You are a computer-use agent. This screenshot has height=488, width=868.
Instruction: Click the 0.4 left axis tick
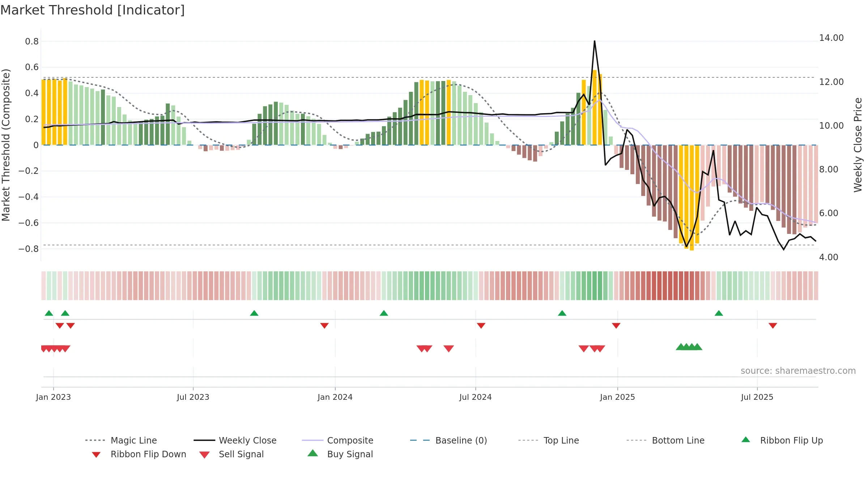pos(32,93)
